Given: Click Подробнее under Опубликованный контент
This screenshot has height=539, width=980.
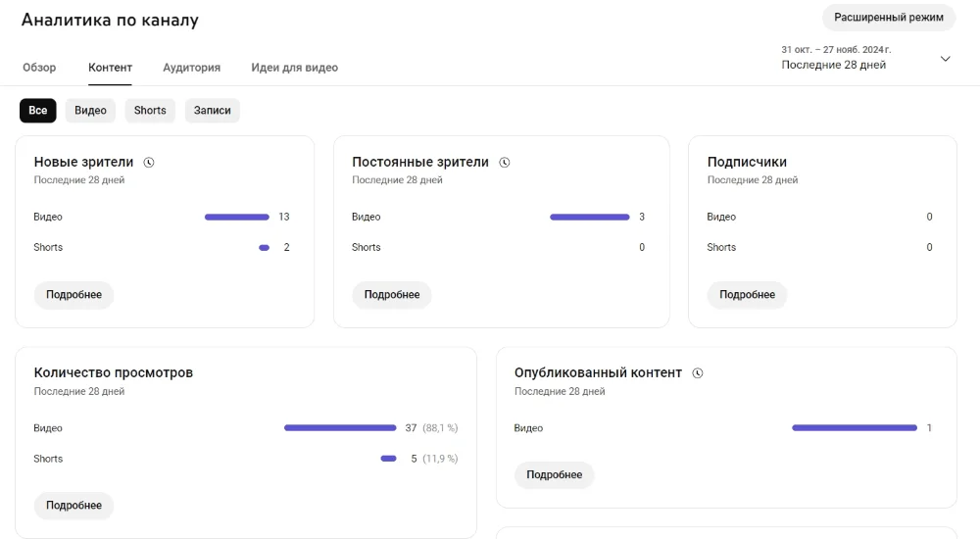Looking at the screenshot, I should 554,475.
